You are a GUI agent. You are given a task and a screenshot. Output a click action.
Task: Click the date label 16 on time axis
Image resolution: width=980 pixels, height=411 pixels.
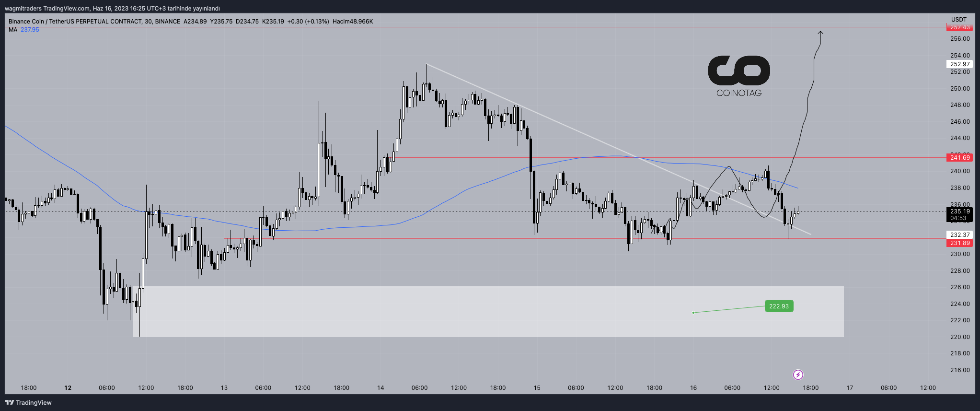pos(693,388)
